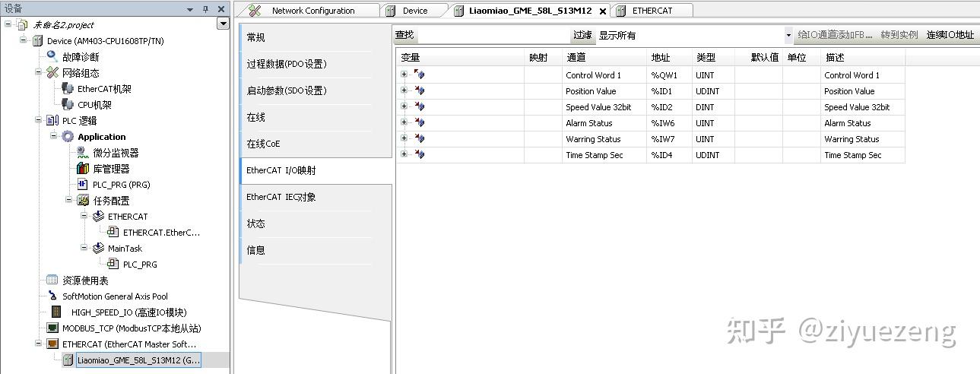
Task: Open the 常规 page
Action: pyautogui.click(x=305, y=38)
